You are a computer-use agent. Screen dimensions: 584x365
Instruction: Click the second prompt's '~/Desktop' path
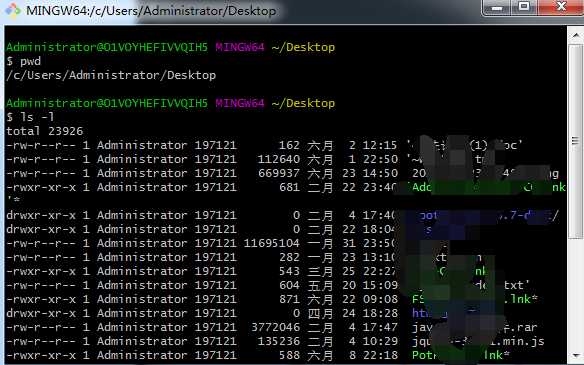303,103
